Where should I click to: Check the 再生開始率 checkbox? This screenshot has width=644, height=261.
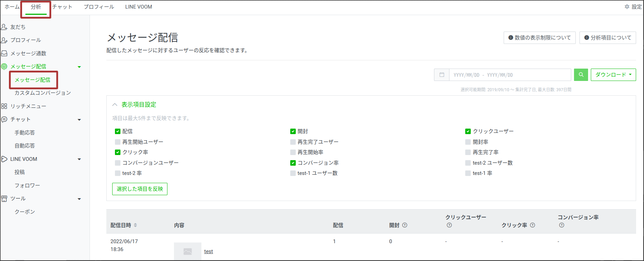point(293,152)
